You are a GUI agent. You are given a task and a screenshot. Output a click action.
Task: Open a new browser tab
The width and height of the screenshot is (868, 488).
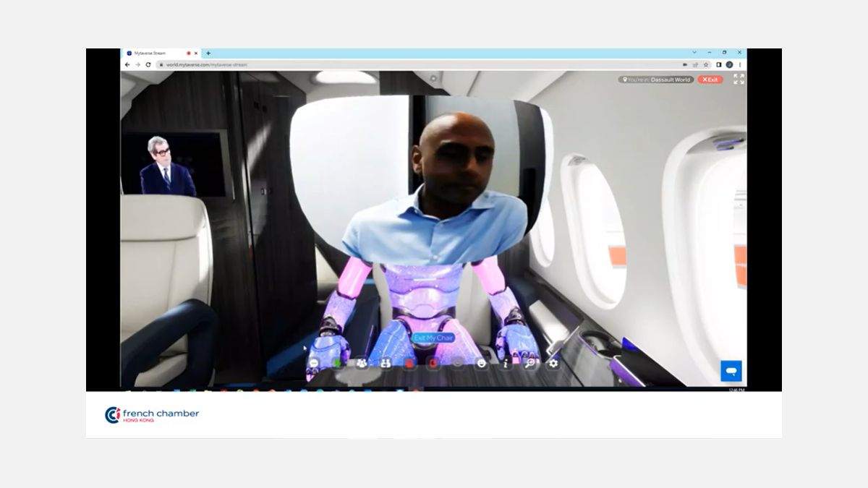pyautogui.click(x=208, y=53)
